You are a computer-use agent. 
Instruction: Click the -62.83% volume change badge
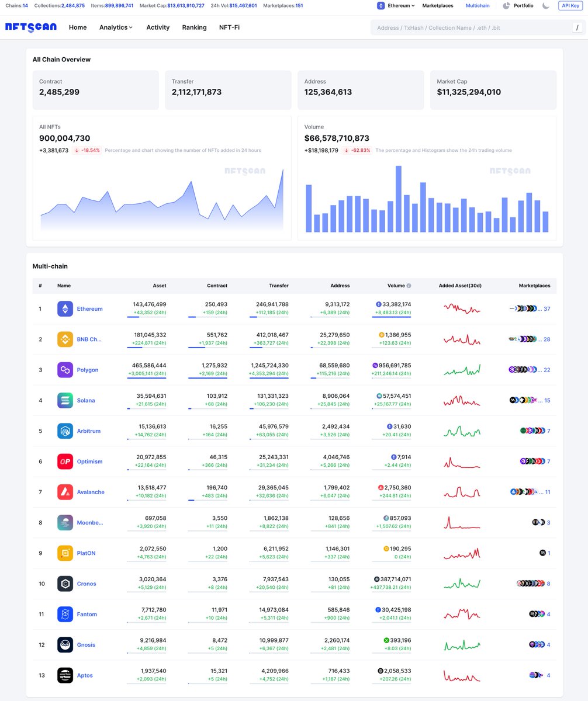tap(357, 150)
